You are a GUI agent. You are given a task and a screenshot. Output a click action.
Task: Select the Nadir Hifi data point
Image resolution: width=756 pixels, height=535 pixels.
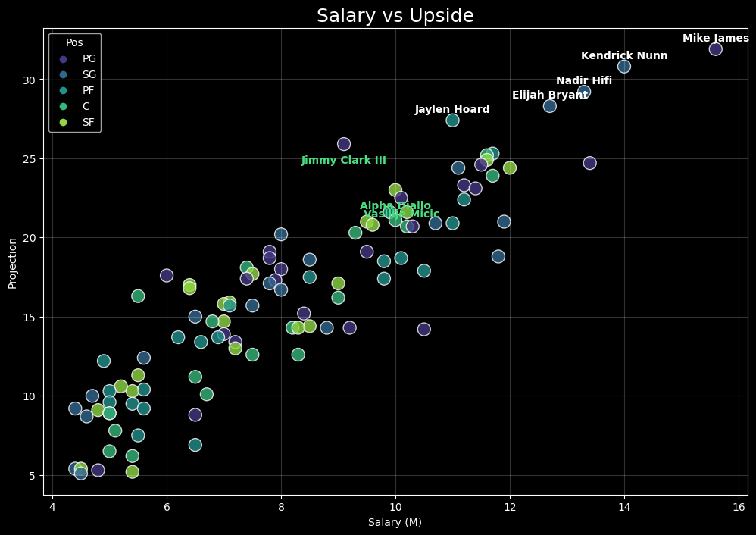[x=584, y=92]
